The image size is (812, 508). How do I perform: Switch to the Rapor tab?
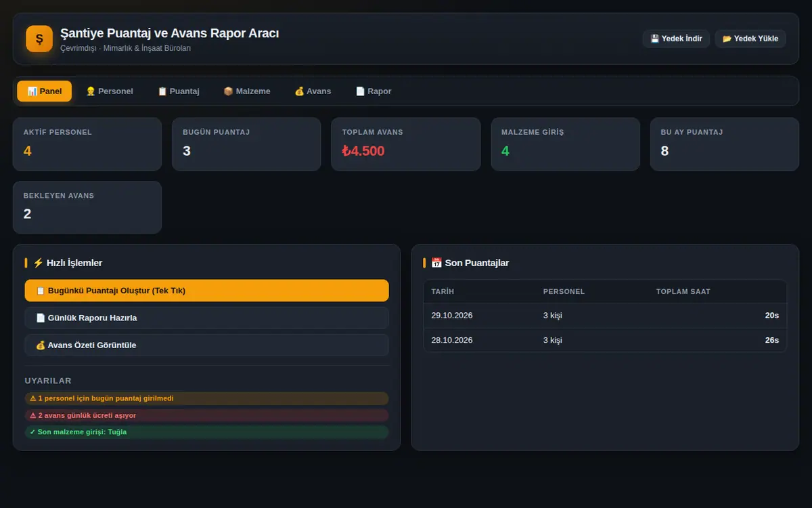[x=374, y=91]
